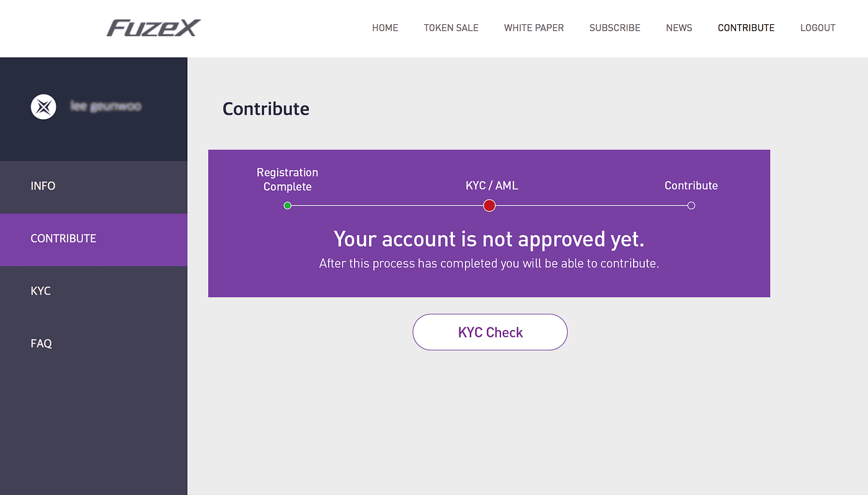Click the FuzeX logo
The image size is (868, 495).
pyautogui.click(x=154, y=28)
